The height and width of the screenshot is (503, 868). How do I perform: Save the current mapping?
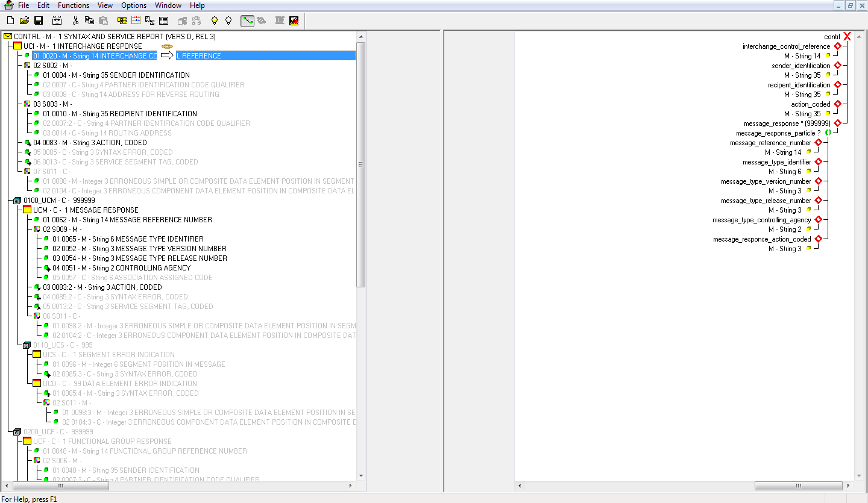38,20
